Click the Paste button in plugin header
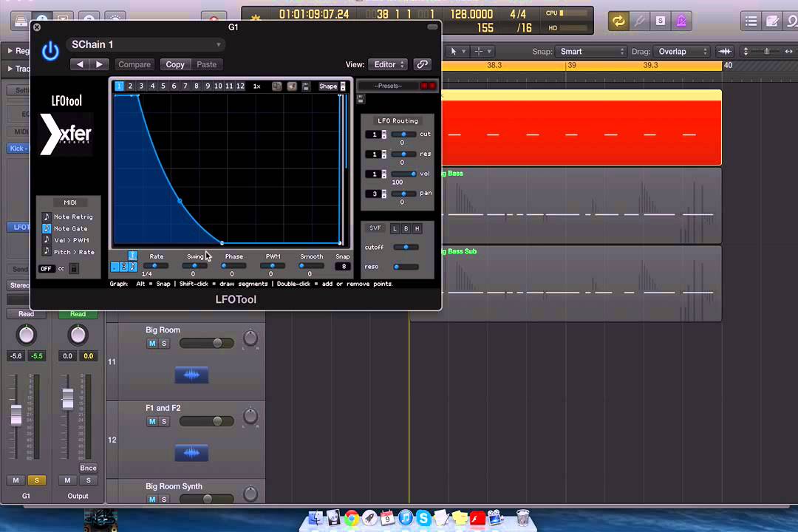 coord(207,64)
